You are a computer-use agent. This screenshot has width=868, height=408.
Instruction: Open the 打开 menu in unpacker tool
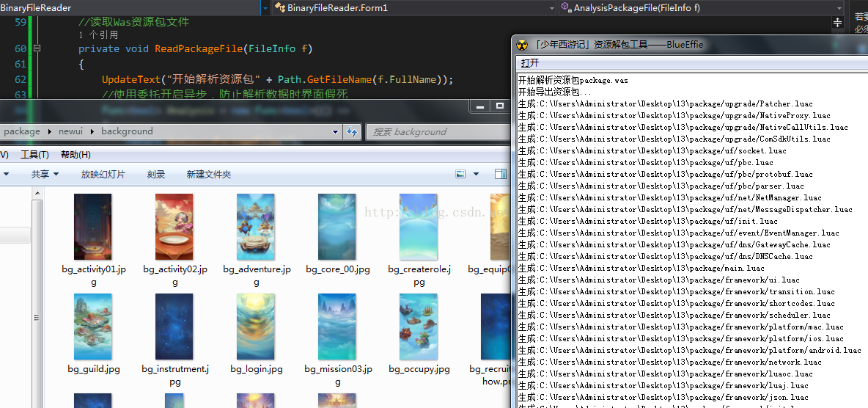530,63
